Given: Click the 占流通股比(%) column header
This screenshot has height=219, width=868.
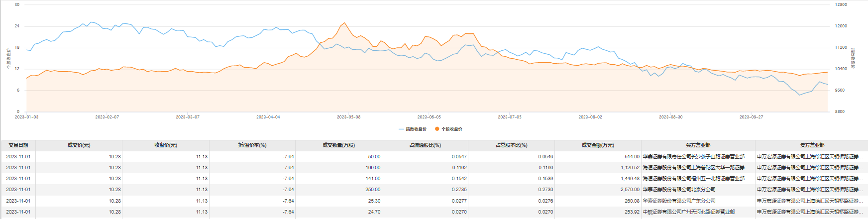Looking at the screenshot, I should [x=425, y=145].
